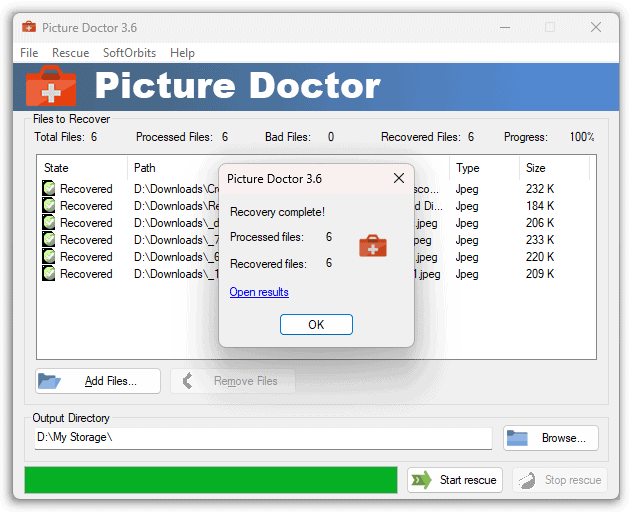Click recovered checkmark icon for 220 K file
Viewport: 632px width, 512px height.
tap(49, 256)
